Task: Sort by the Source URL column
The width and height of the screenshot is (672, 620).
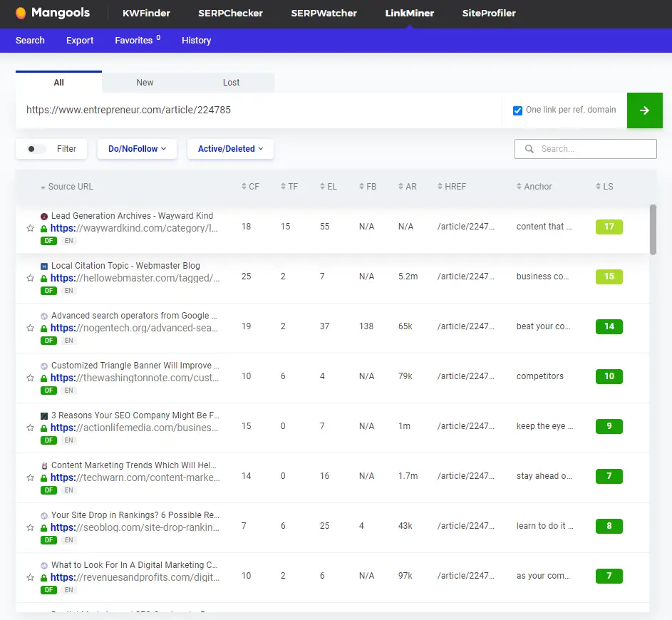Action: tap(67, 187)
